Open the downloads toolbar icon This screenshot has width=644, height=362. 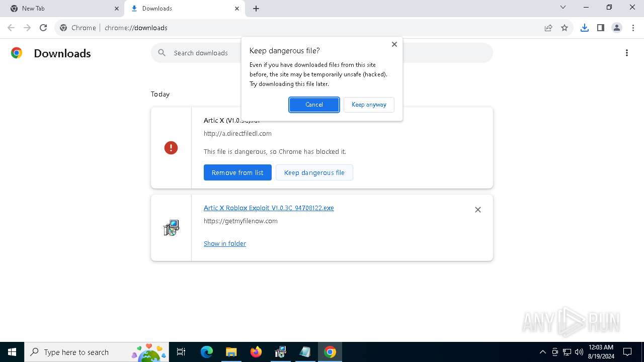point(585,28)
